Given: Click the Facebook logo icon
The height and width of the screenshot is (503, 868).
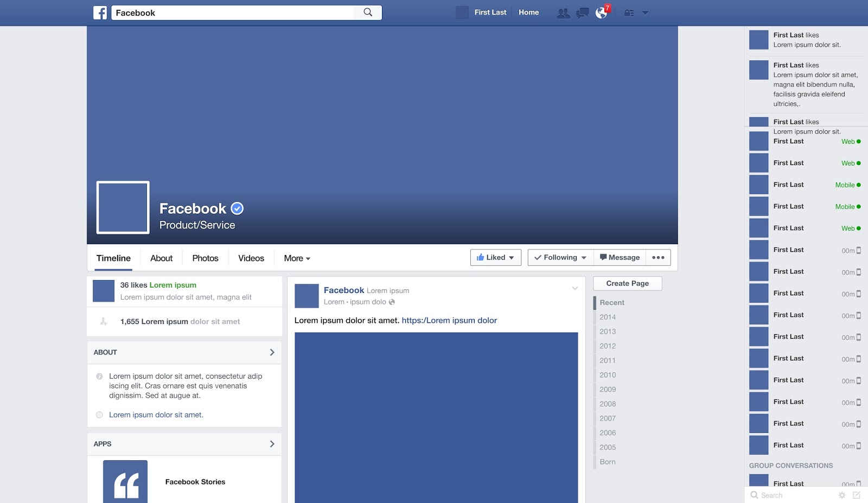Looking at the screenshot, I should coord(100,12).
